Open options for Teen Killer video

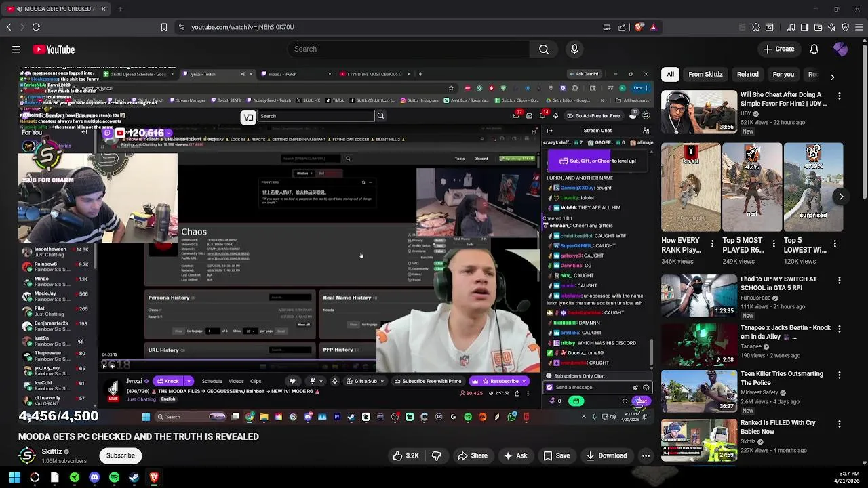point(839,375)
